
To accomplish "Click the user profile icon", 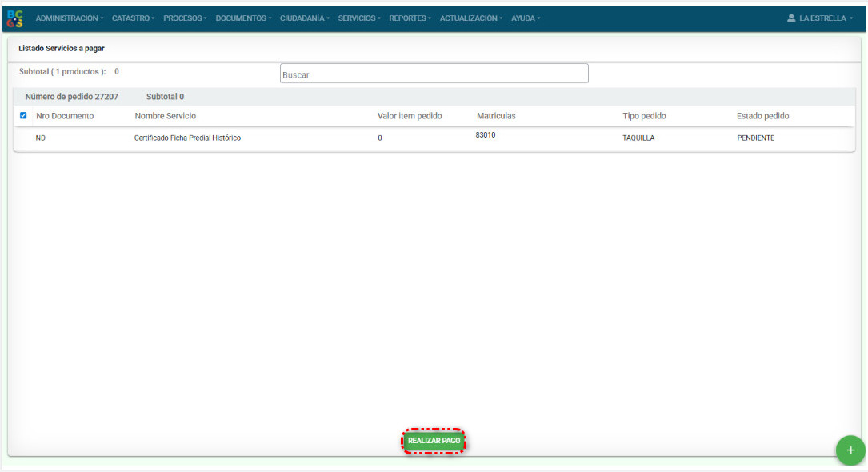I will click(791, 18).
